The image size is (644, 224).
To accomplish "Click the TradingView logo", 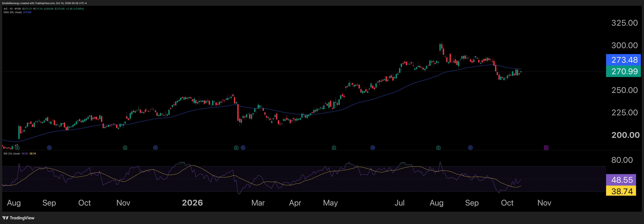I will pos(18,218).
